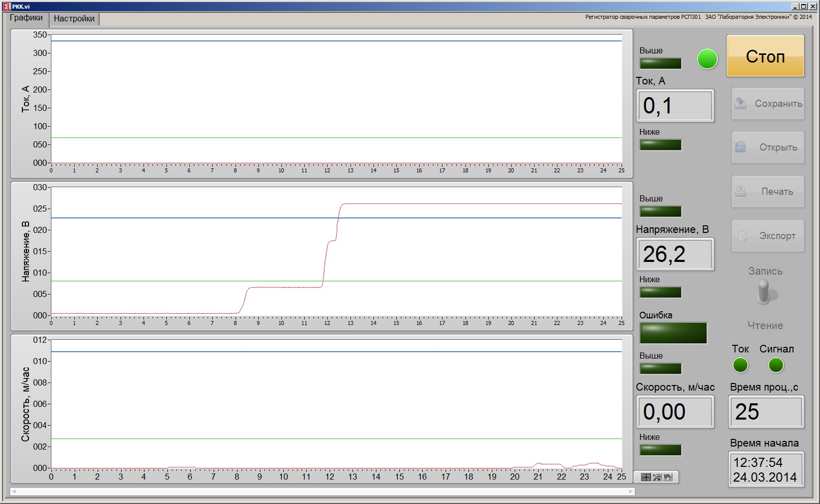Select the crosshair cursor tool in graph palette
The image size is (820, 504).
tap(646, 477)
